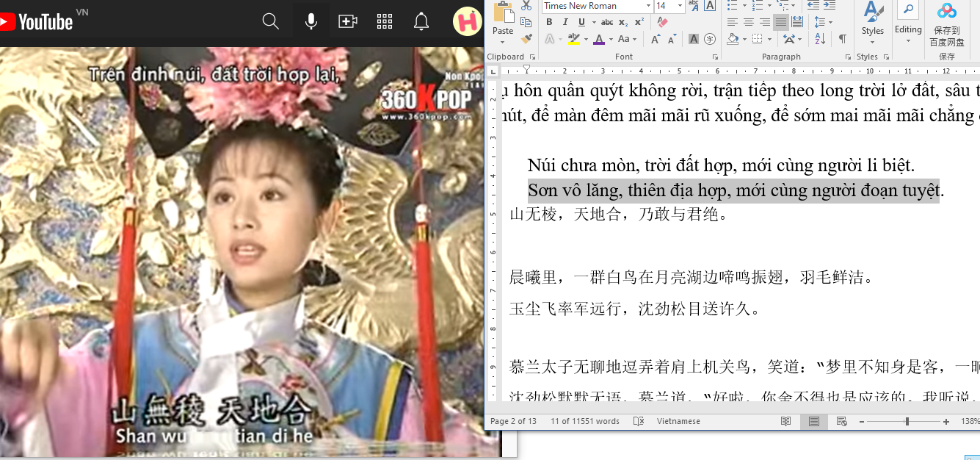980x460 pixels.
Task: Click the Zoom In plus button
Action: [946, 422]
